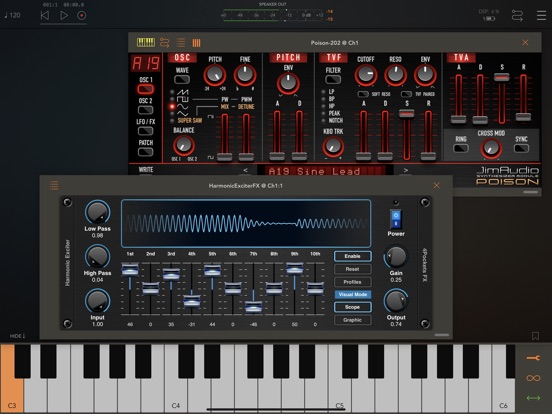Click the green keyboard width arrows icon
Image resolution: width=552 pixels, height=414 pixels.
(x=533, y=398)
